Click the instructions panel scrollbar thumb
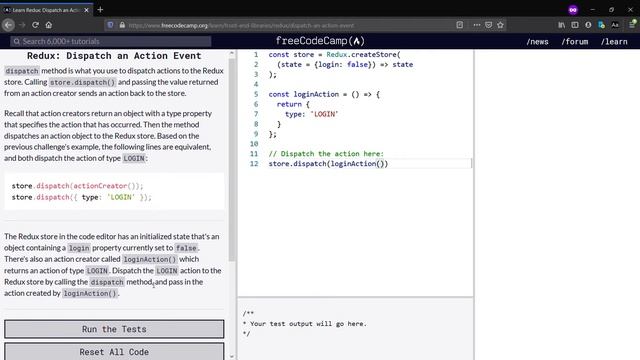640x360 pixels. pos(232,159)
